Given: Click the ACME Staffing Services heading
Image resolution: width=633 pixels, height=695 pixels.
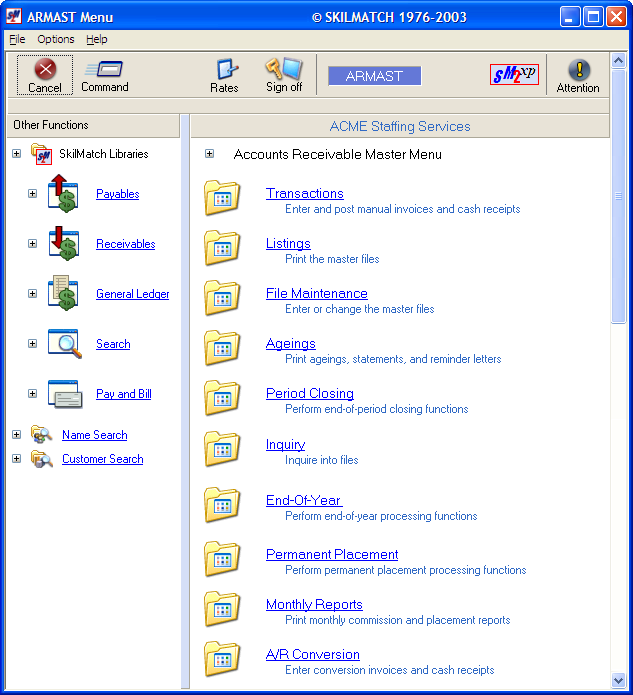Looking at the screenshot, I should 400,126.
